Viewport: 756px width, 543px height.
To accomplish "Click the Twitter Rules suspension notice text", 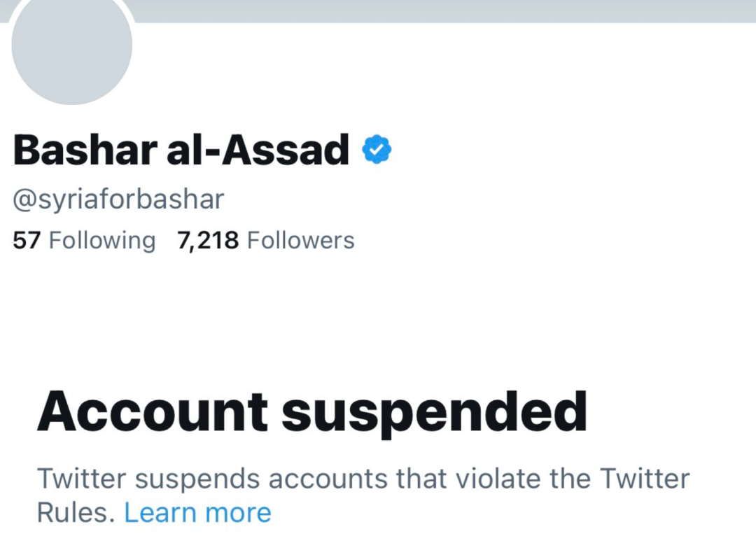I will click(x=363, y=495).
